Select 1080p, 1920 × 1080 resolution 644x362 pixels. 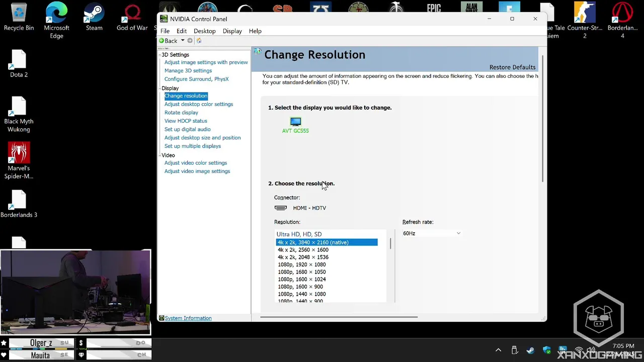tap(302, 264)
